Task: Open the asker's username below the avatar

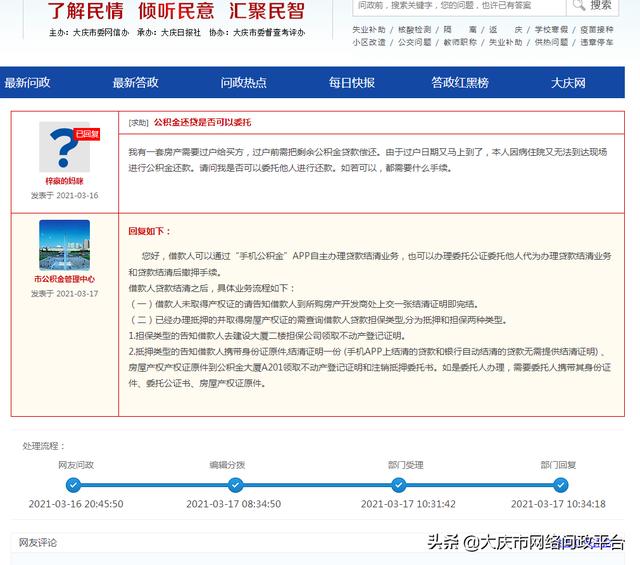Action: (x=64, y=181)
